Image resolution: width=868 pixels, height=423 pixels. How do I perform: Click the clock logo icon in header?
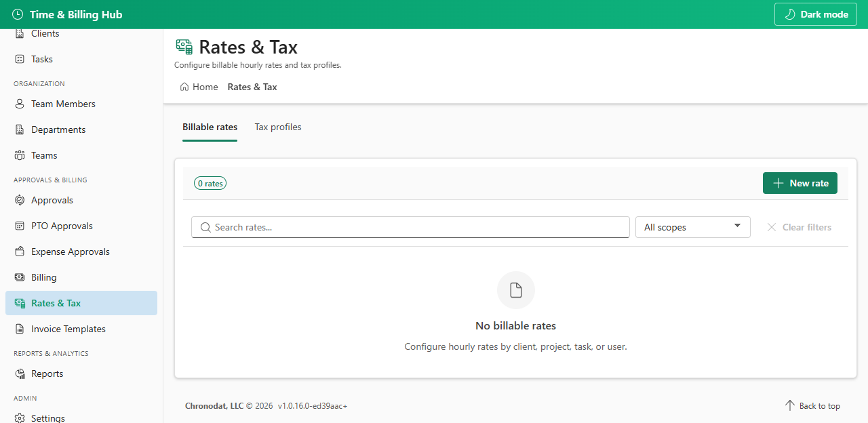pyautogui.click(x=18, y=14)
